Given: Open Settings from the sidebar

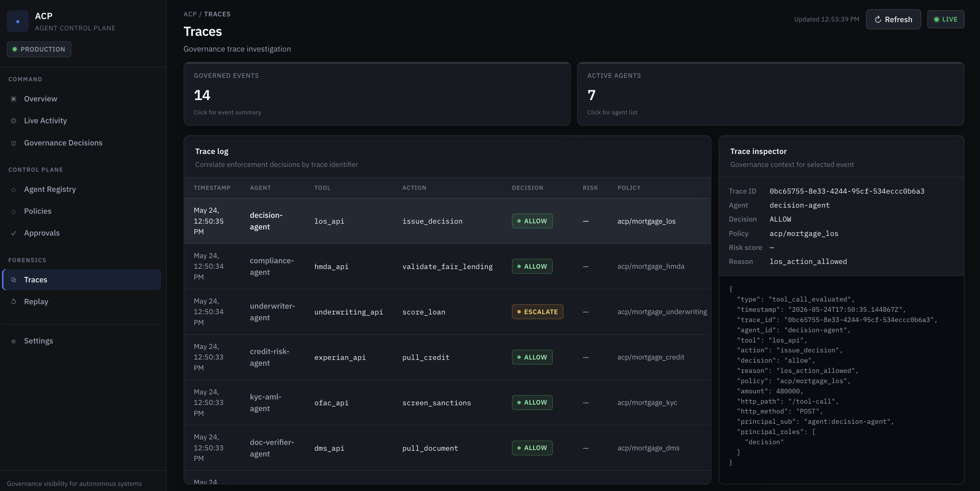Looking at the screenshot, I should 82,341.
